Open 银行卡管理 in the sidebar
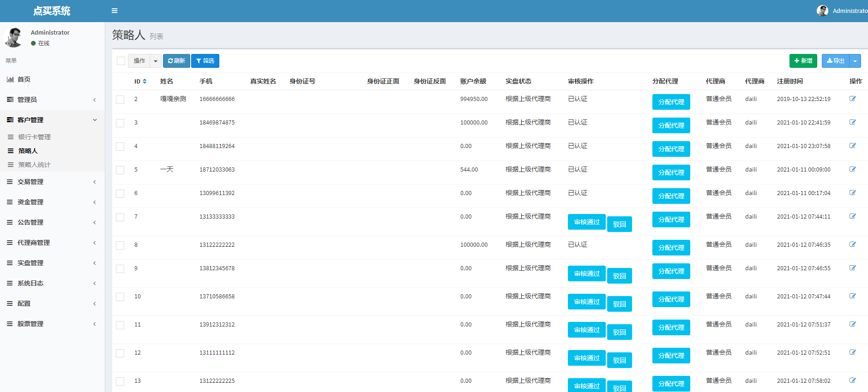The width and height of the screenshot is (868, 392). [34, 137]
